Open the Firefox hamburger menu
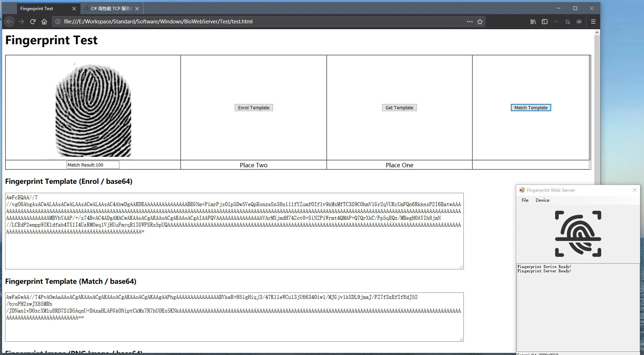The height and width of the screenshot is (355, 644). pyautogui.click(x=593, y=22)
